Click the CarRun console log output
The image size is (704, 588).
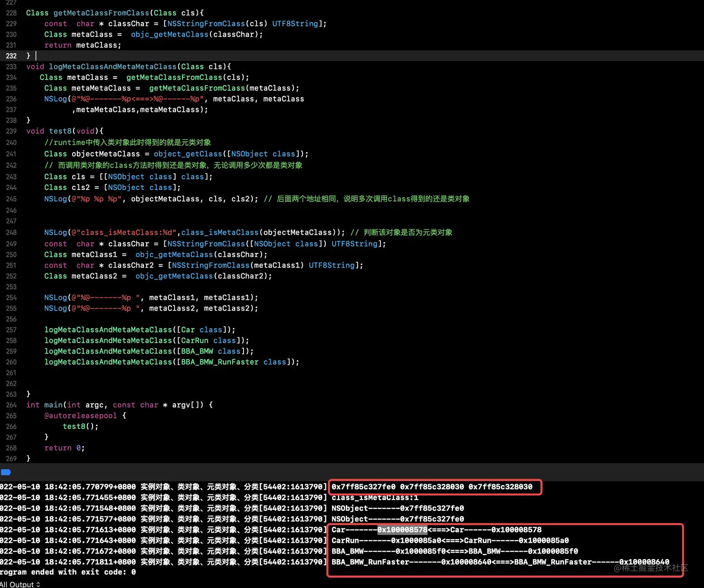450,541
